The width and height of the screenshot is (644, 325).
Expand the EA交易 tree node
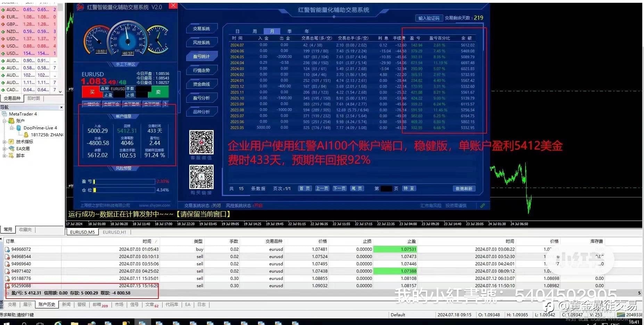point(5,149)
